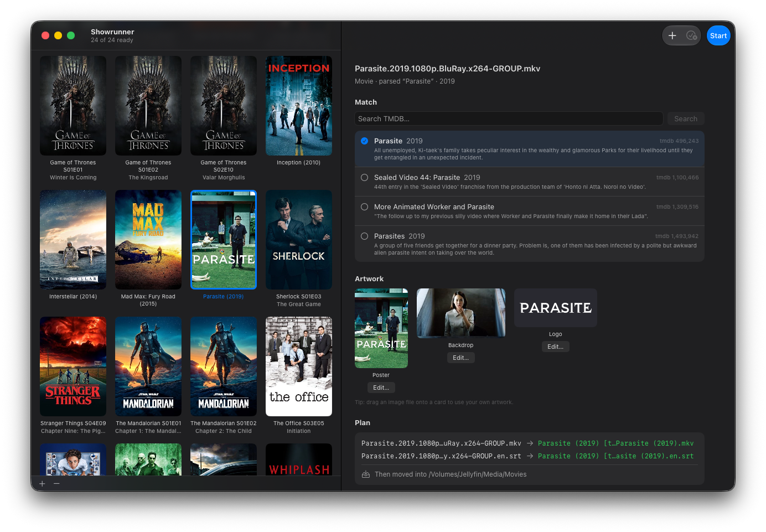The height and width of the screenshot is (532, 766).
Task: Select the partially visible Whiplash poster
Action: [299, 459]
